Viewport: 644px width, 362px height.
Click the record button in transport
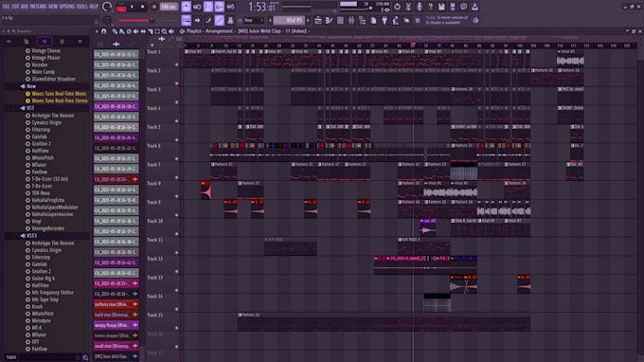tap(154, 7)
